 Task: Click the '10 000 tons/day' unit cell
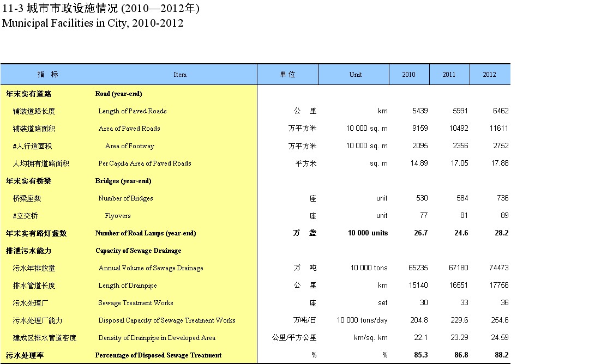362,320
